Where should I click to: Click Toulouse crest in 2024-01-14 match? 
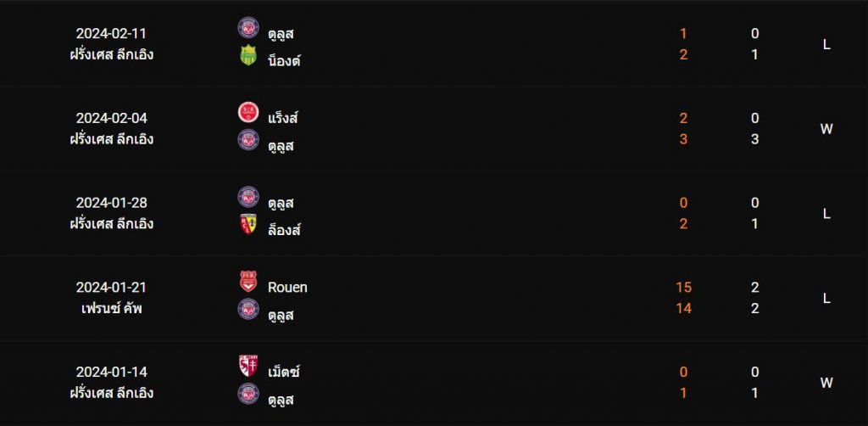pos(248,393)
